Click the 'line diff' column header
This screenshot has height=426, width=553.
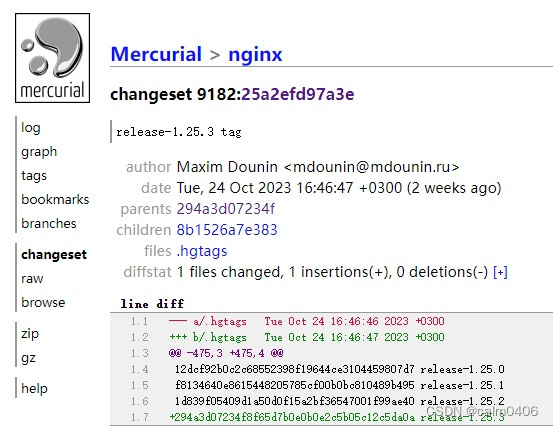point(152,304)
